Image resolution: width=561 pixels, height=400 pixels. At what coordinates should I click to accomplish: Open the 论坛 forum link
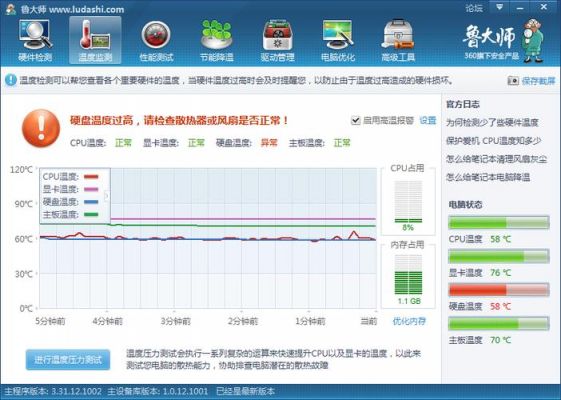[x=474, y=8]
